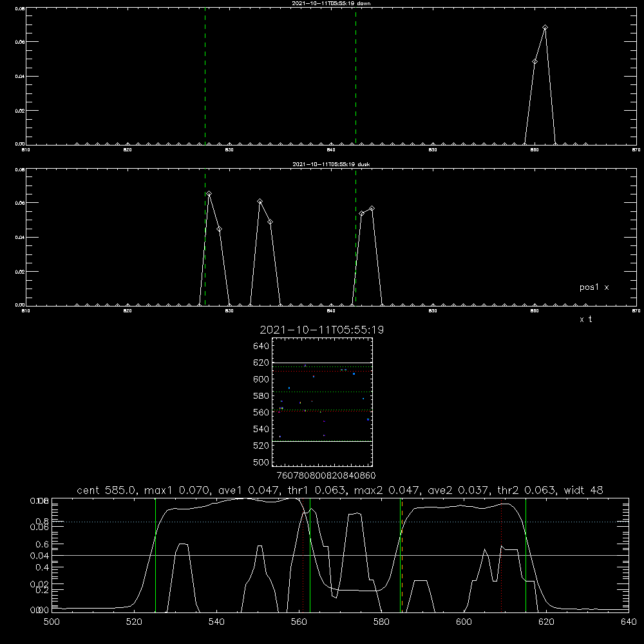Click the 0.04 label on bottom plot y-axis
Viewport: 644px width, 644px height.
pos(39,556)
